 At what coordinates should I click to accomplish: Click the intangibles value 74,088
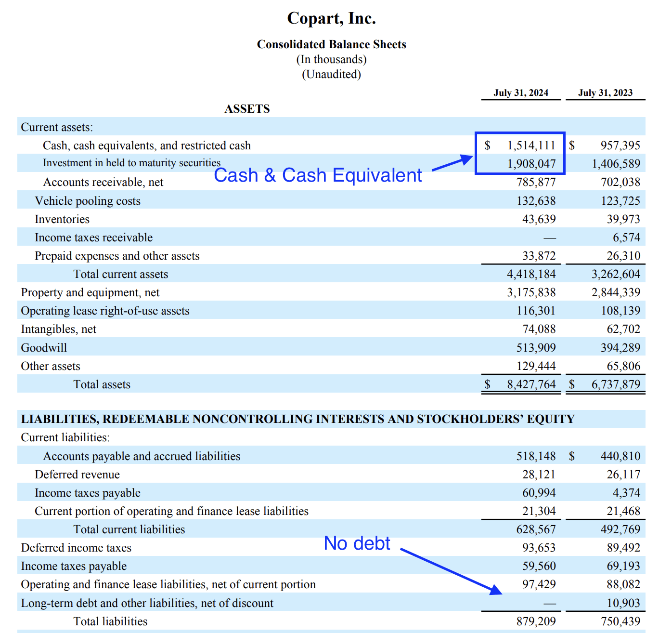click(x=539, y=329)
